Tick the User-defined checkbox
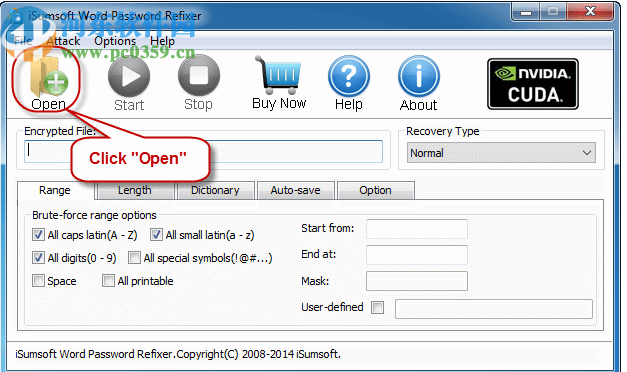The height and width of the screenshot is (372, 627). [377, 307]
